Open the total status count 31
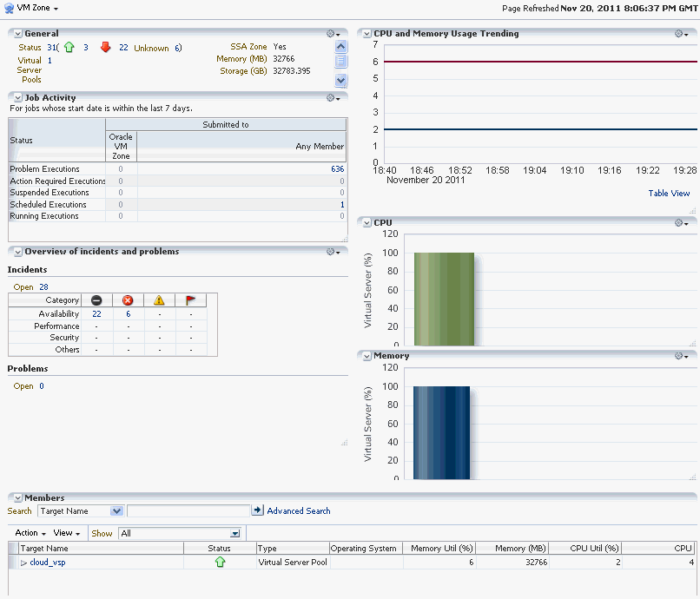The image size is (700, 599). pyautogui.click(x=52, y=48)
